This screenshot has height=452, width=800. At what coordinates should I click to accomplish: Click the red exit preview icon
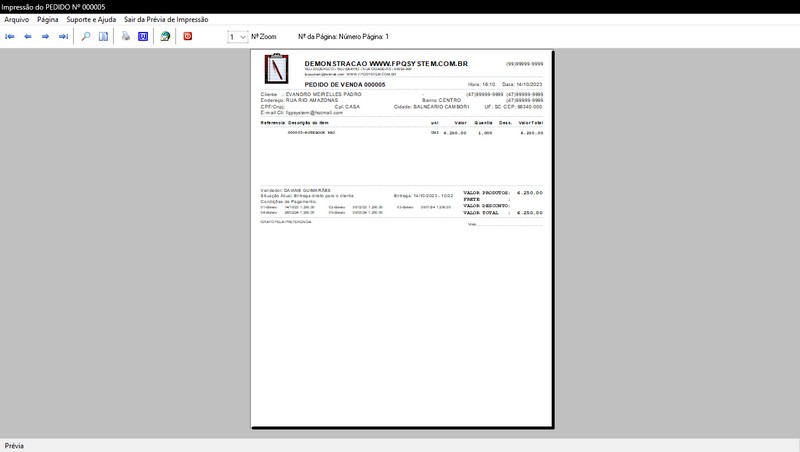pyautogui.click(x=188, y=36)
